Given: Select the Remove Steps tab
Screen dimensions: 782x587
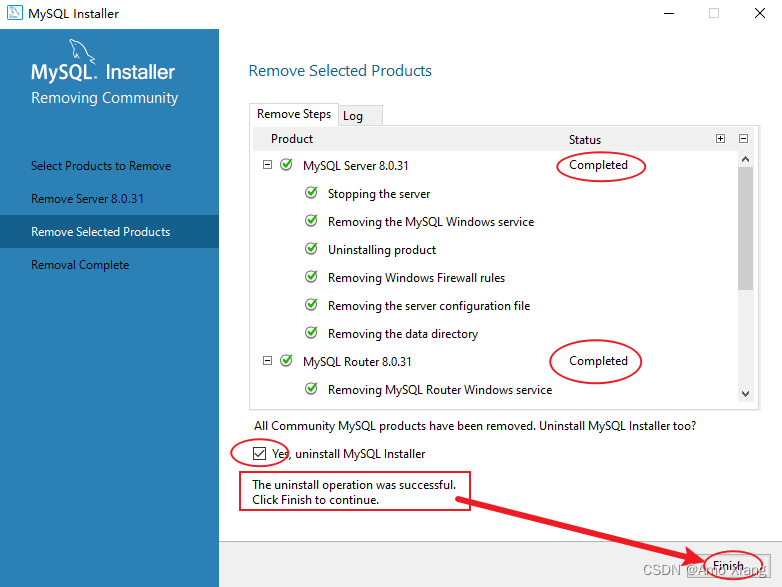Looking at the screenshot, I should [294, 114].
